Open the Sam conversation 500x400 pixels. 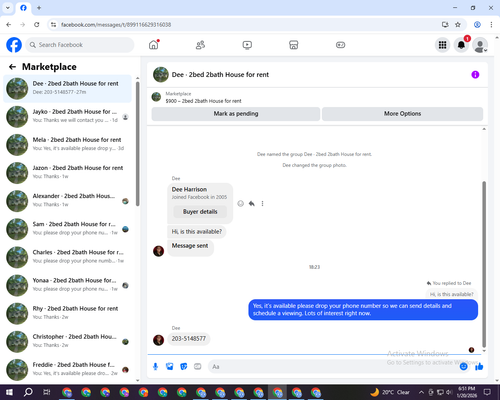point(67,229)
